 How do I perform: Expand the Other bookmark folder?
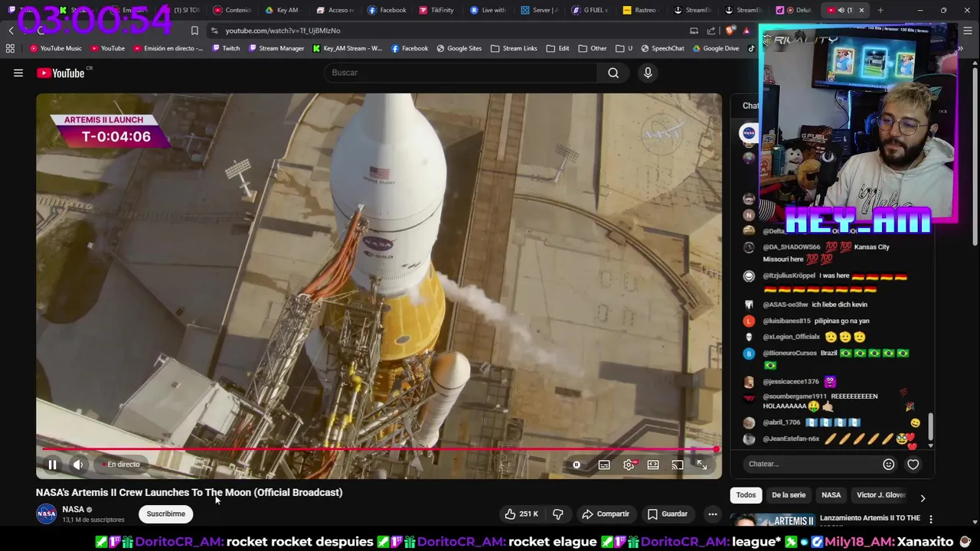(592, 48)
